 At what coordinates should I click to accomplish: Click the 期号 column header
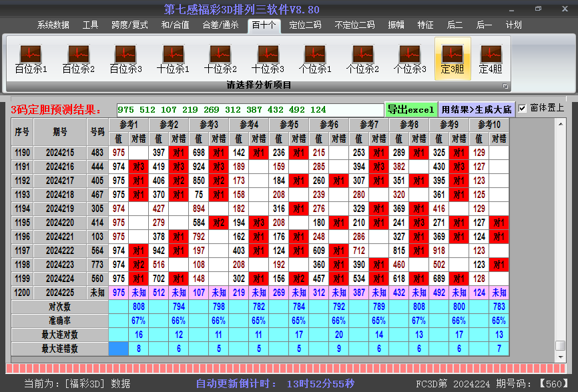click(59, 132)
